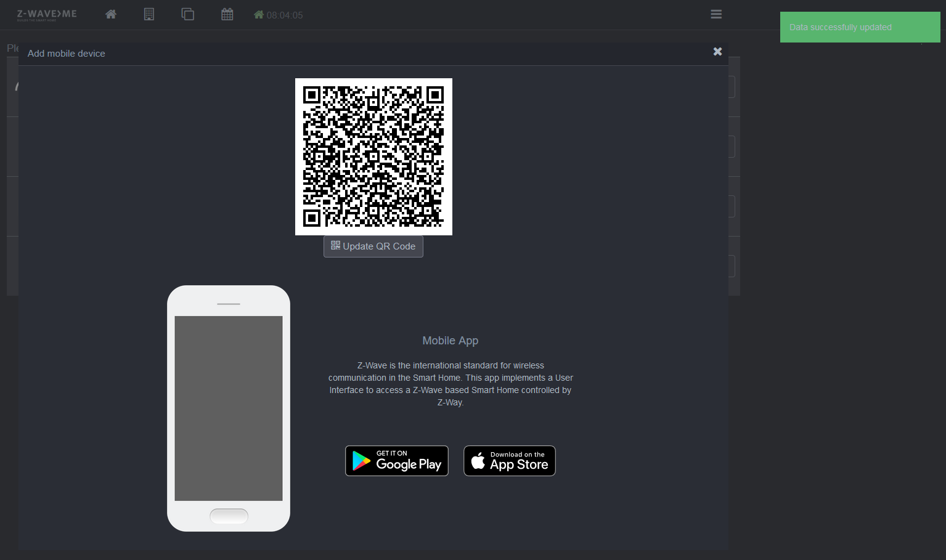
Task: Dismiss the Data successfully updated notification
Action: (x=860, y=27)
